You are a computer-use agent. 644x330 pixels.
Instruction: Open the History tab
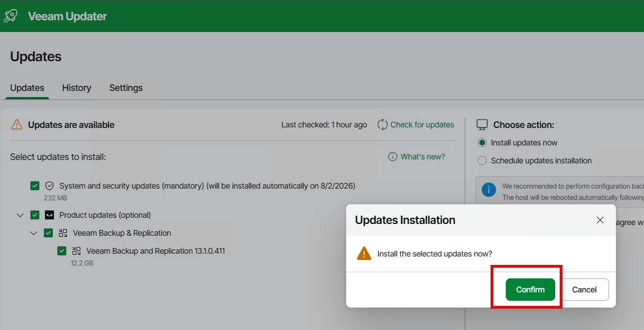pos(77,88)
